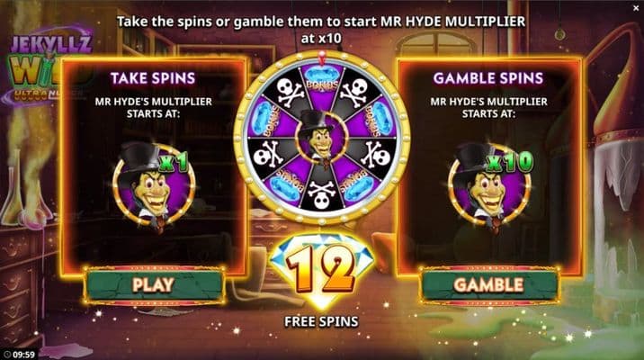This screenshot has height=360, width=644.
Task: Select the TAKE SPINS panel heading
Action: pos(153,78)
